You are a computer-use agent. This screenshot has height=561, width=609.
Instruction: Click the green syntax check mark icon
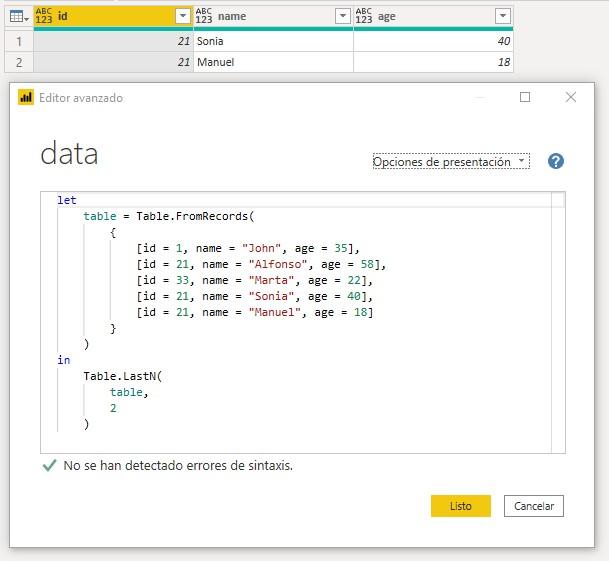pos(49,466)
